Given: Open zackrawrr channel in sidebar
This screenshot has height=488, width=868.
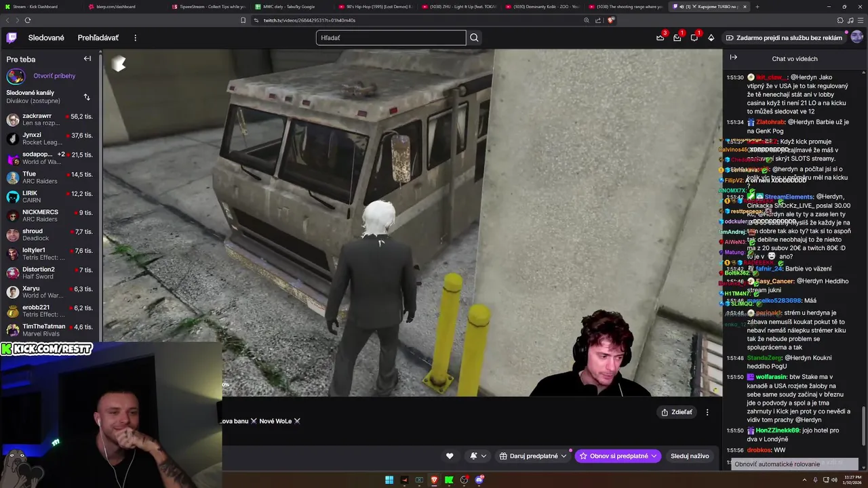Looking at the screenshot, I should tap(50, 120).
